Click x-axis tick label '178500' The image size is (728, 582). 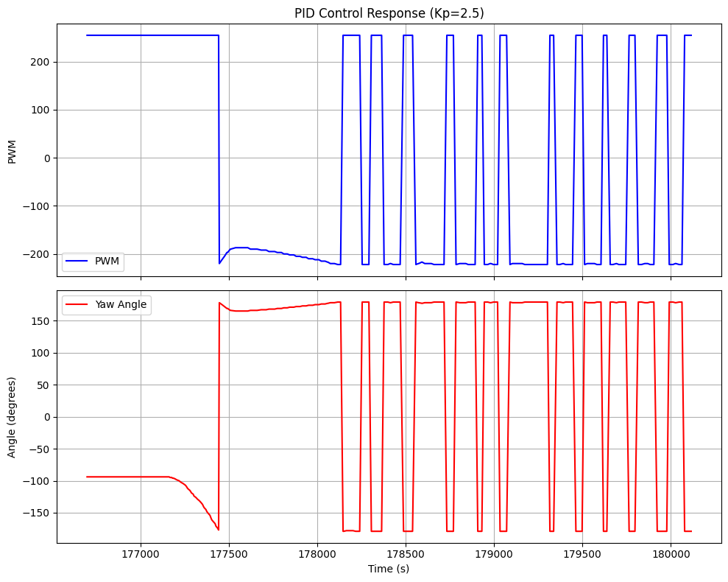[406, 554]
